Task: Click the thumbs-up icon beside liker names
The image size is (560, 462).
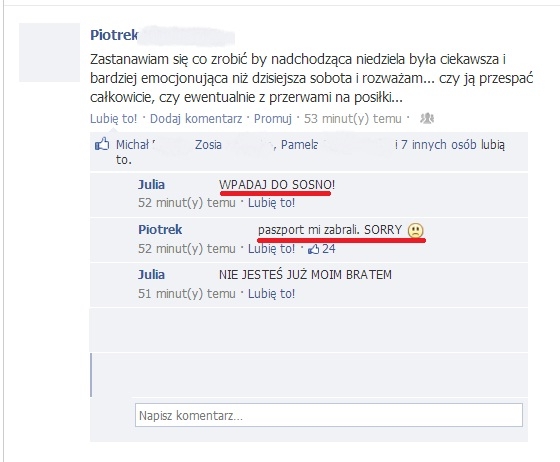Action: [x=102, y=144]
